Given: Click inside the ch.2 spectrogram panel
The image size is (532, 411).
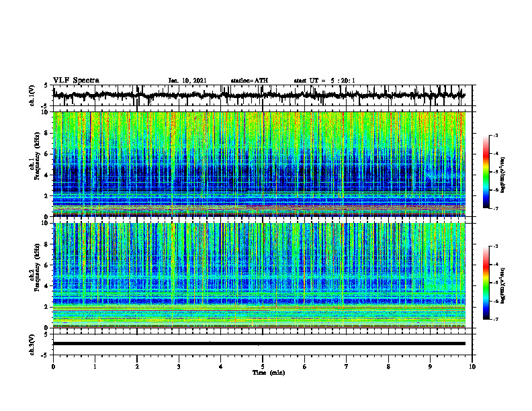Looking at the screenshot, I should 259,275.
